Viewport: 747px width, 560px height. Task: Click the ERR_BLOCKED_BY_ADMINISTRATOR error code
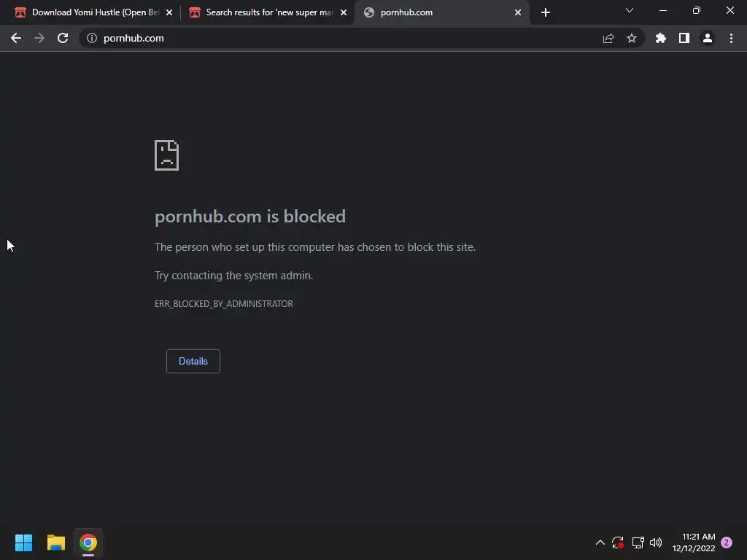click(224, 304)
